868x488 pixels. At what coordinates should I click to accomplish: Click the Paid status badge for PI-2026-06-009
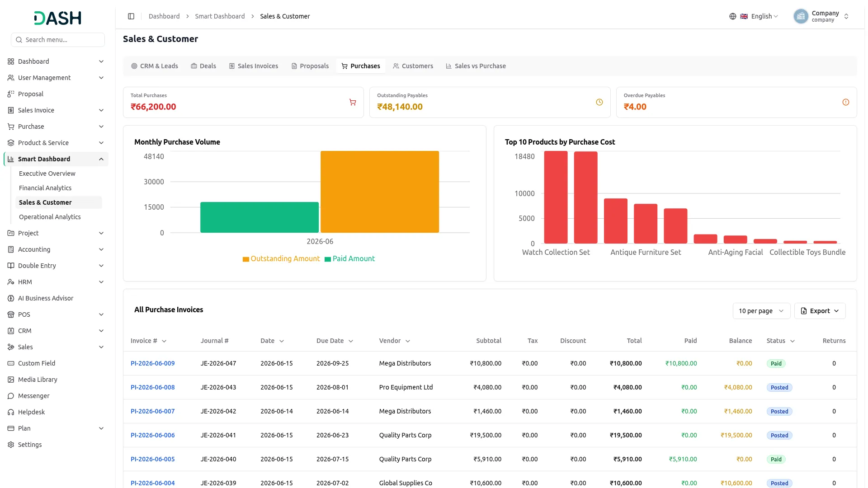click(x=776, y=363)
